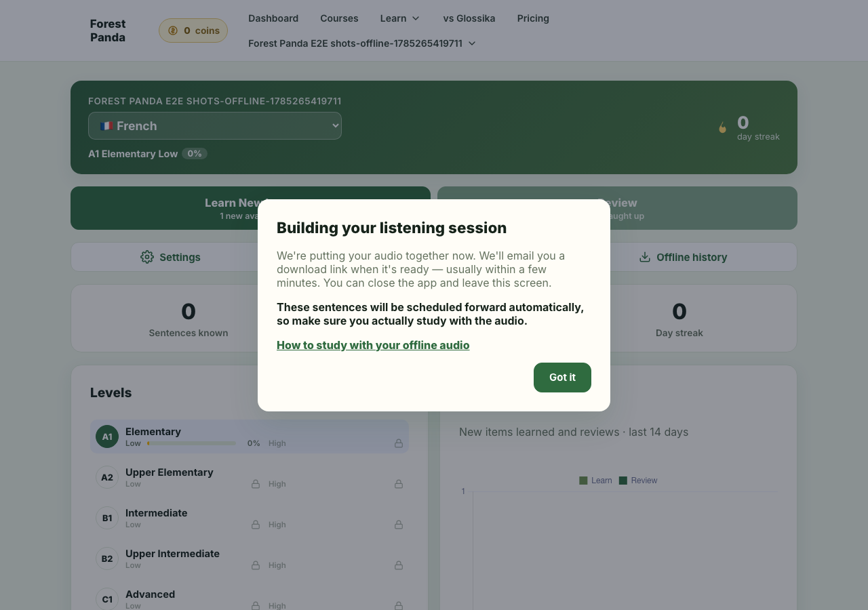This screenshot has height=610, width=868.
Task: Click the Settings gear icon
Action: (x=147, y=257)
